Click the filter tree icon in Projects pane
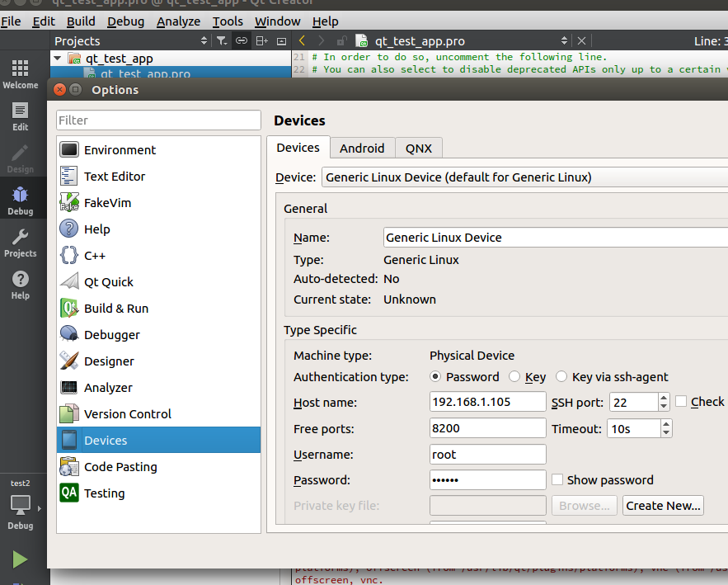The height and width of the screenshot is (585, 728). coord(222,41)
